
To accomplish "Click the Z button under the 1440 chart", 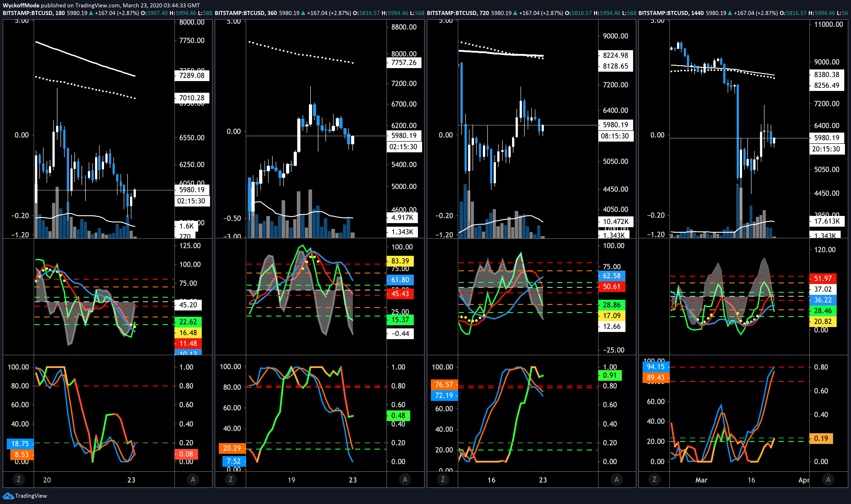I will pyautogui.click(x=655, y=479).
